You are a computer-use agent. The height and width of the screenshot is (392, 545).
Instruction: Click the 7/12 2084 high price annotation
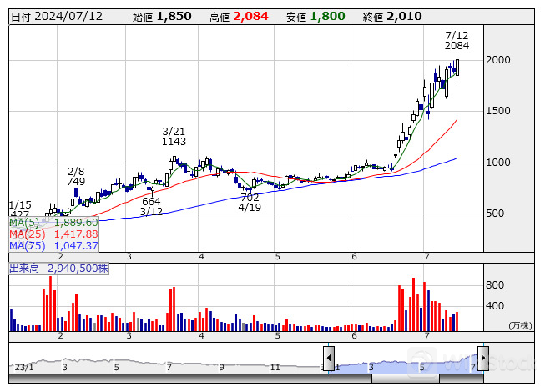coord(457,40)
